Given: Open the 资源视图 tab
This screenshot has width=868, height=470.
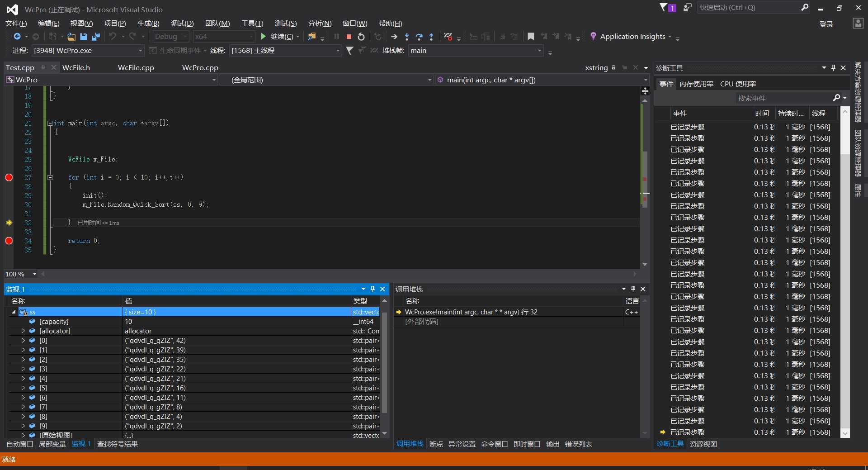Looking at the screenshot, I should coord(703,444).
